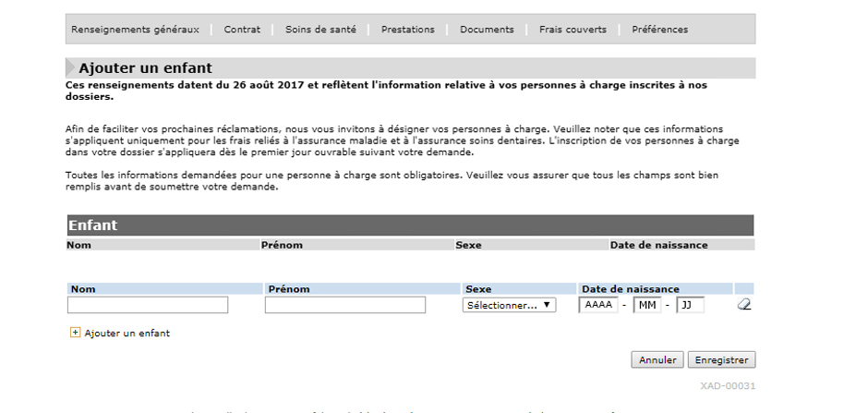Click the XAD-00031 reference code
This screenshot has width=868, height=413.
tap(728, 386)
